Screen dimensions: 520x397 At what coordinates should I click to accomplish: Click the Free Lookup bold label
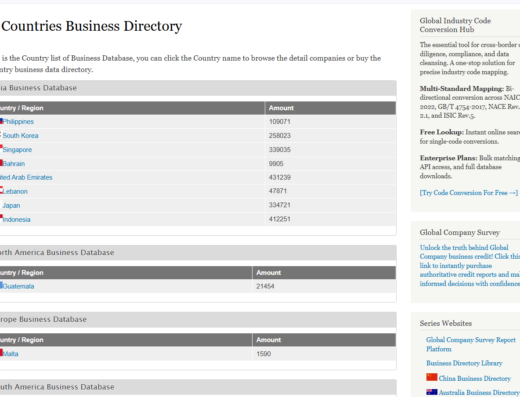coord(442,132)
